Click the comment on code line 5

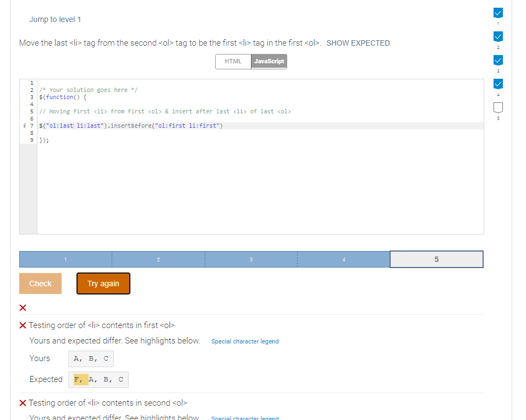pos(165,111)
